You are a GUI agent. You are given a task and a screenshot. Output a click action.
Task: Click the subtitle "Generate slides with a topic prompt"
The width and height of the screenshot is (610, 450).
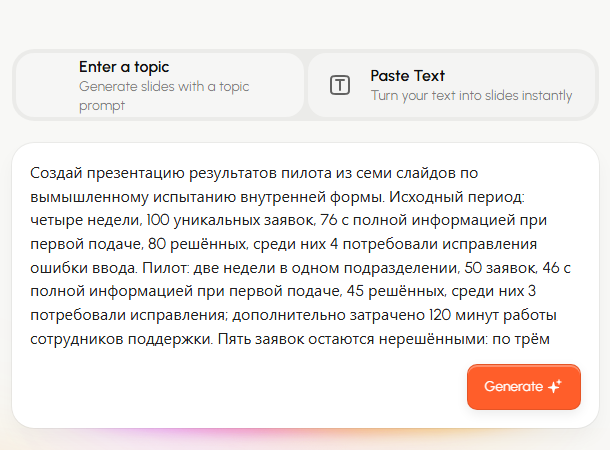tap(164, 96)
